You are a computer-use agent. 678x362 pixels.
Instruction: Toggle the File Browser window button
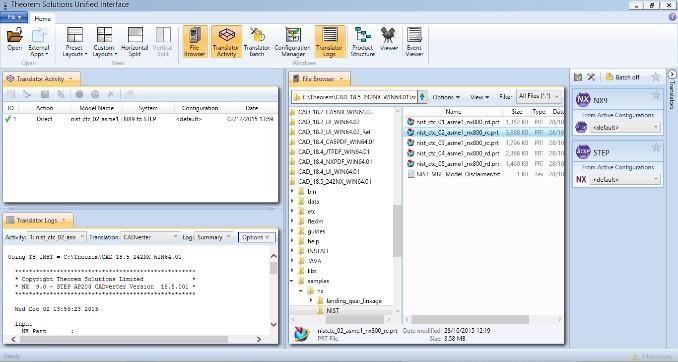(x=195, y=42)
